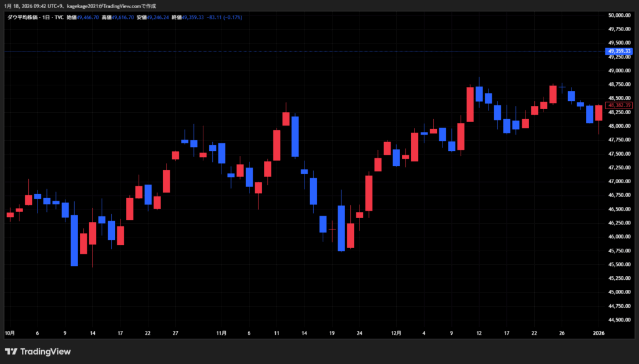Image resolution: width=639 pixels, height=364 pixels.
Task: Click the 44,500.00 price scale label
Action: click(x=618, y=320)
